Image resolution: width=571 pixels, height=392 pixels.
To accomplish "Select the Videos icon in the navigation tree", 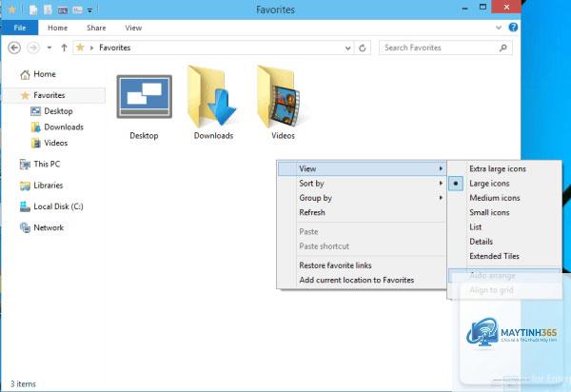I will [35, 143].
